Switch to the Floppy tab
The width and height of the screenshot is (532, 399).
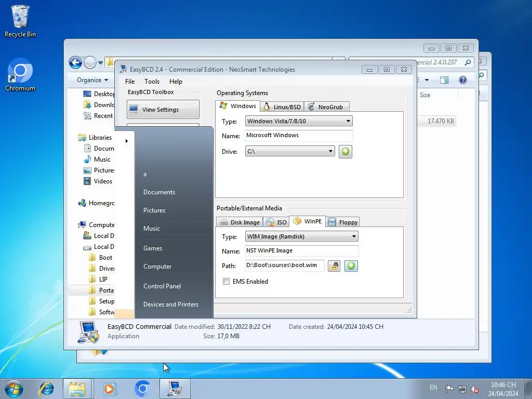click(343, 222)
